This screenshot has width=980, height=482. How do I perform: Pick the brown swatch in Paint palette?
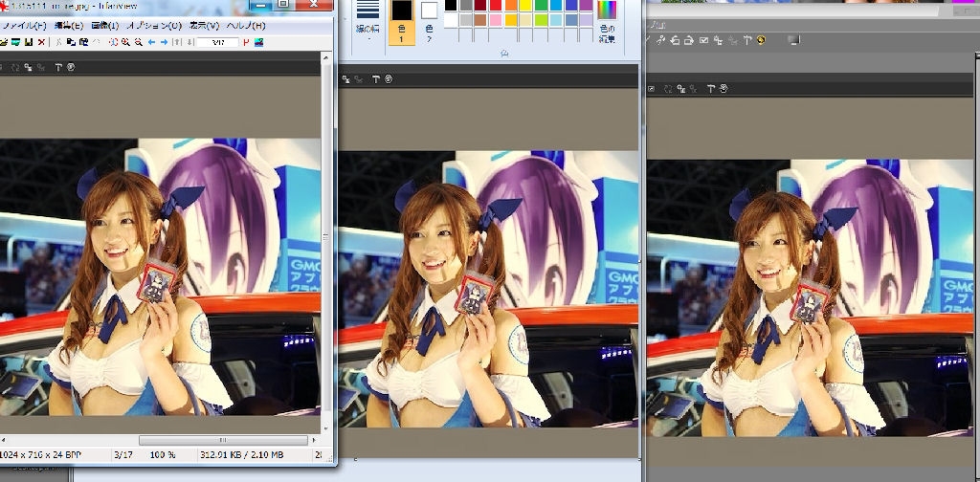coord(480,20)
